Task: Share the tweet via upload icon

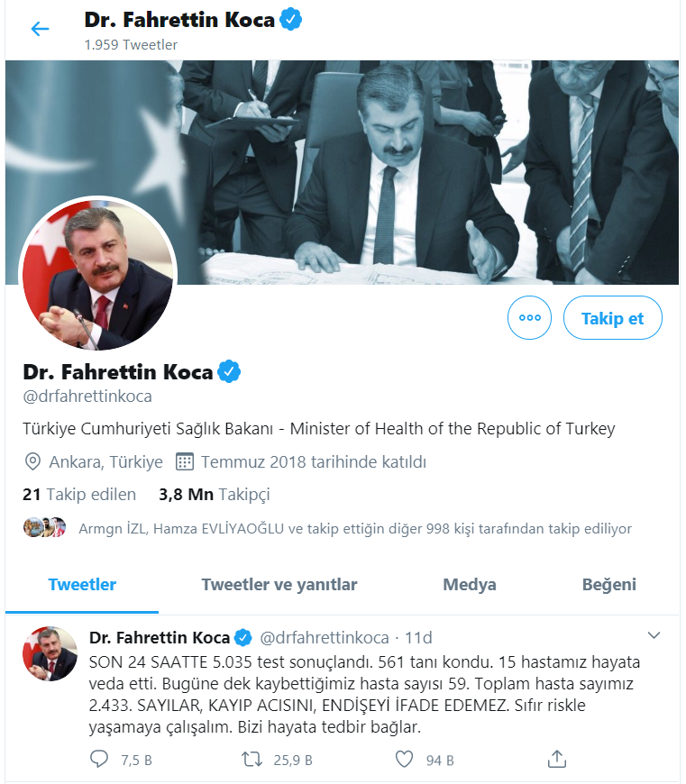Action: tap(557, 759)
